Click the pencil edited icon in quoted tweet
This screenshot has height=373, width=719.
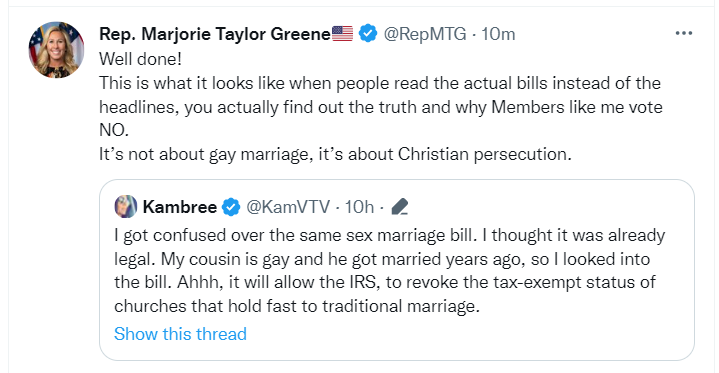(x=400, y=207)
